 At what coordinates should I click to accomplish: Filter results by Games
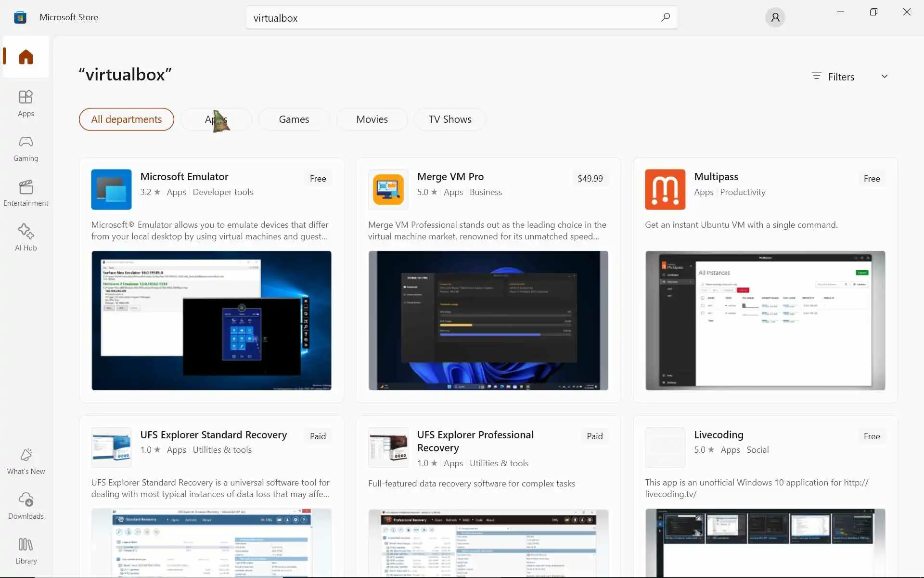pos(294,119)
